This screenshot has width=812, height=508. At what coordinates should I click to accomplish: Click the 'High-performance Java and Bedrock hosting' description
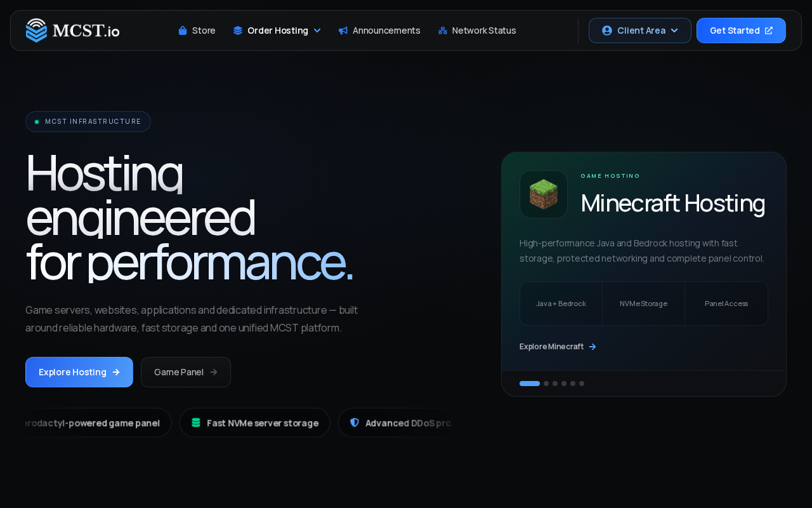pos(642,251)
